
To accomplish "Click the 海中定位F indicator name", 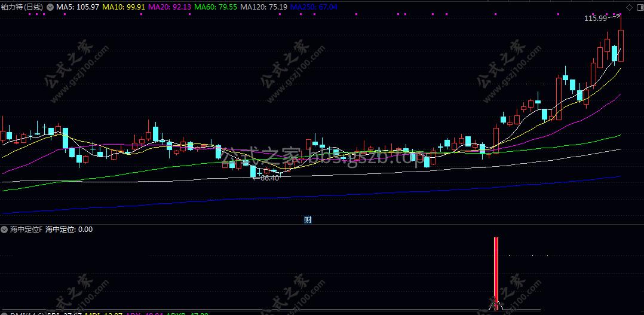I will (26, 229).
